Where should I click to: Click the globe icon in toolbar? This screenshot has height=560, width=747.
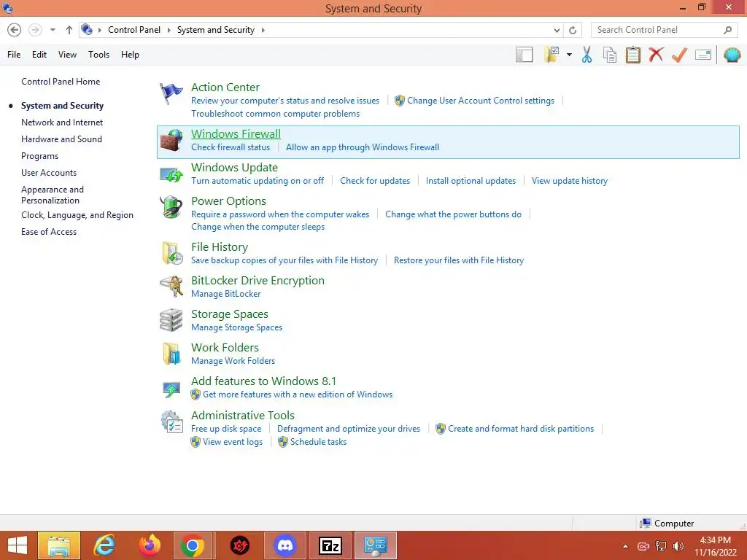732,55
